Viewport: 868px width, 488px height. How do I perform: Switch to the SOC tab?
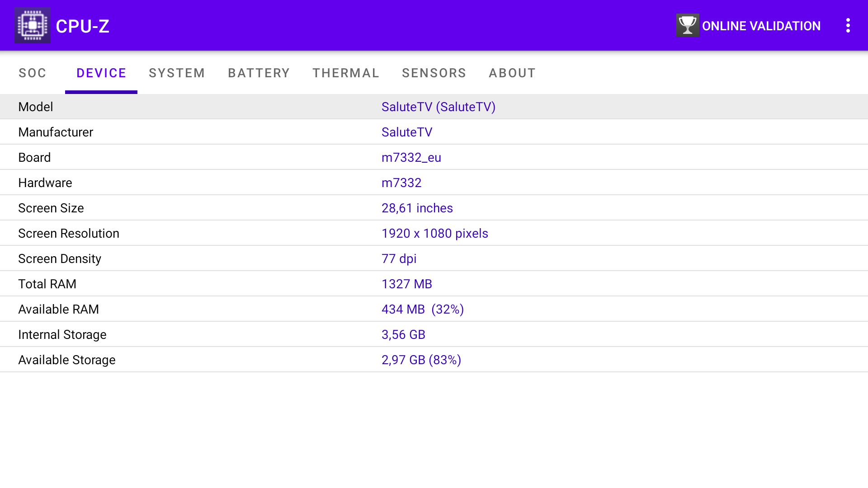click(x=33, y=73)
